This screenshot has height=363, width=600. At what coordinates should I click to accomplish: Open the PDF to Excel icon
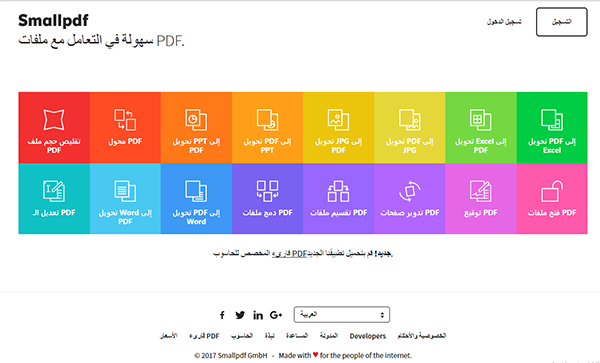[552, 119]
